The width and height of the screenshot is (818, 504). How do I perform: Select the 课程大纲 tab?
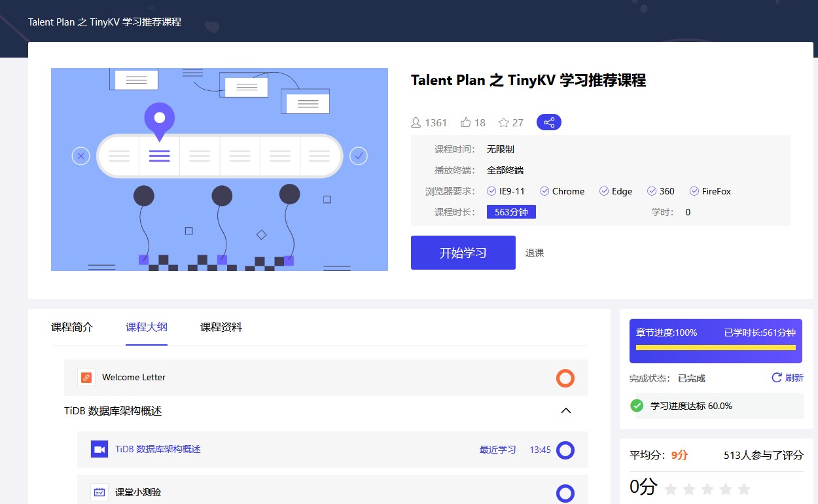pyautogui.click(x=147, y=327)
